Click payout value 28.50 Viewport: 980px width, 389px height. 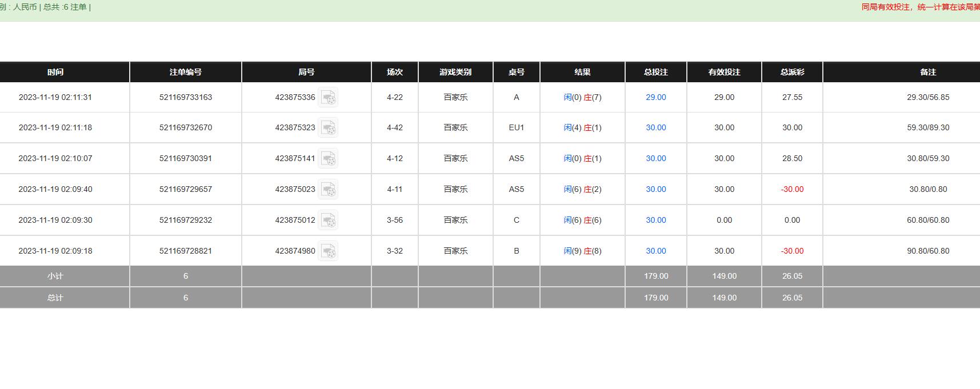(x=792, y=158)
